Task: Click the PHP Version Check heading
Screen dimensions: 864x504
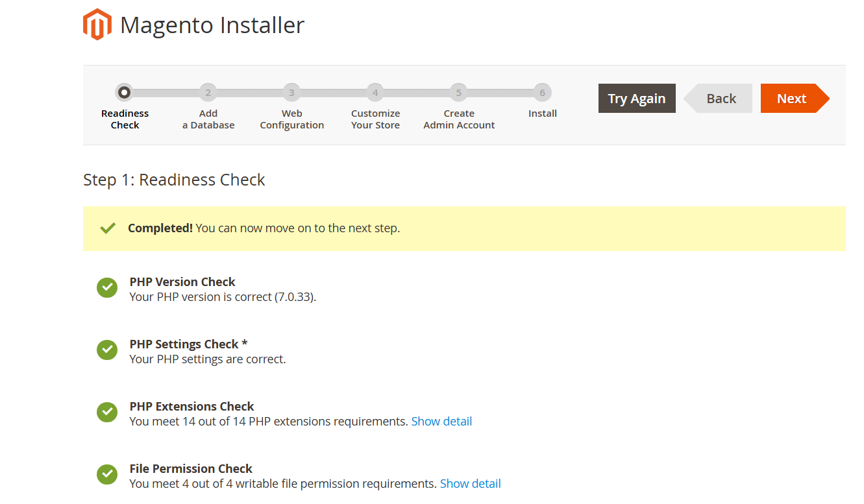Action: pos(182,282)
